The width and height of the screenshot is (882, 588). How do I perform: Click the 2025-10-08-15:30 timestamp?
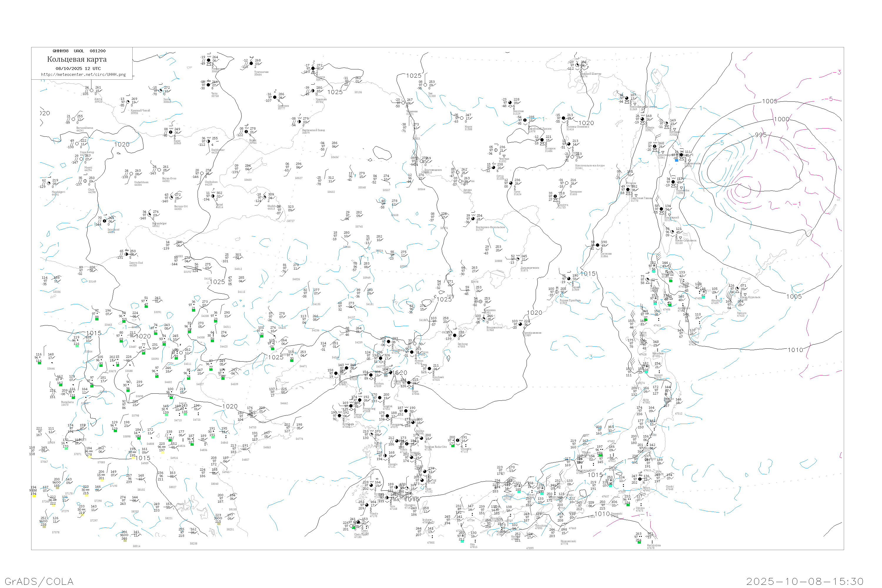[x=805, y=581]
